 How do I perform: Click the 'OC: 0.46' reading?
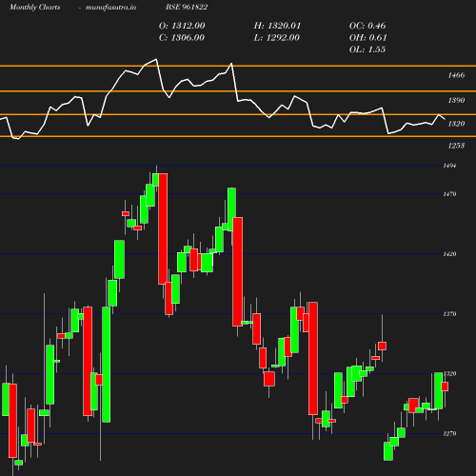(367, 26)
